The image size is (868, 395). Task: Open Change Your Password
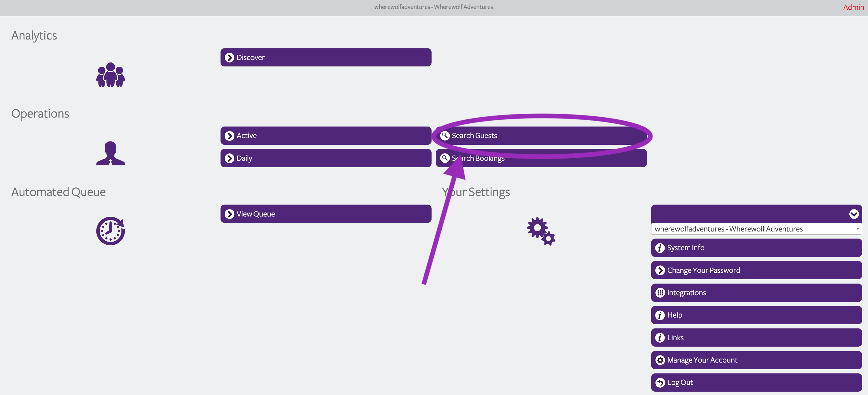756,270
